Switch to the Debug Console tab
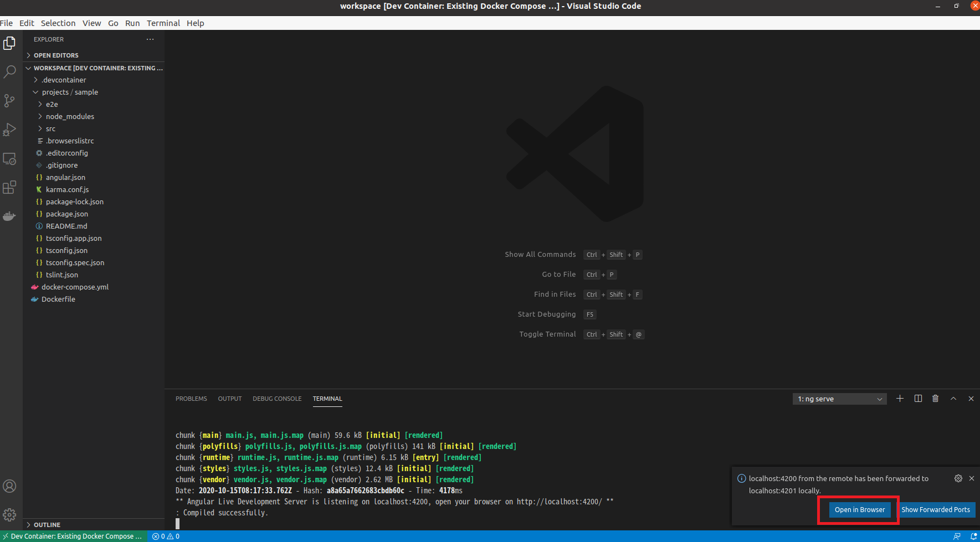 [277, 399]
